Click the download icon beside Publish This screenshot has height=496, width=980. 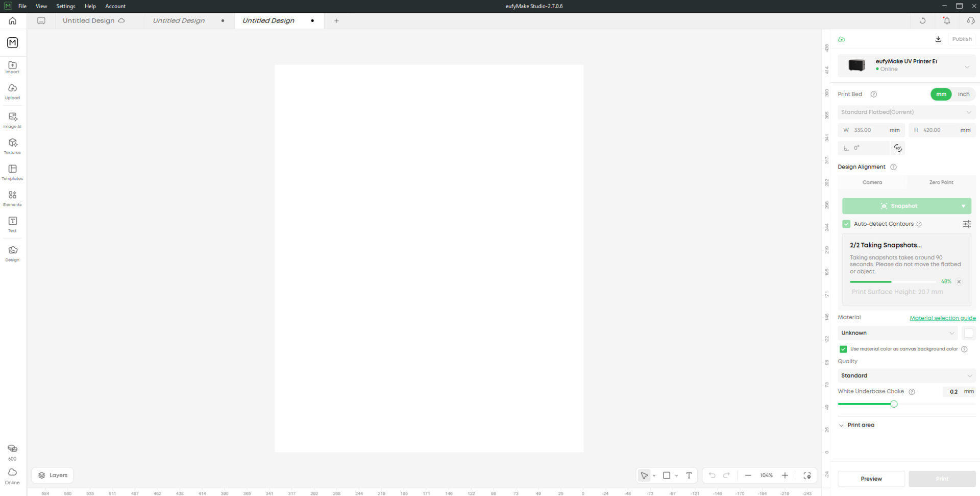938,39
